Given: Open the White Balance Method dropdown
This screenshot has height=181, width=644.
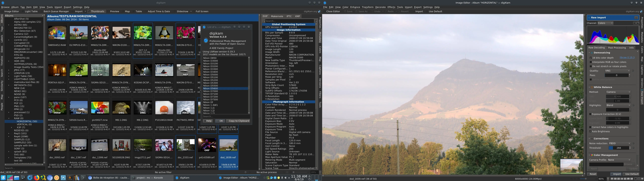Looking at the screenshot, I should [x=618, y=92].
